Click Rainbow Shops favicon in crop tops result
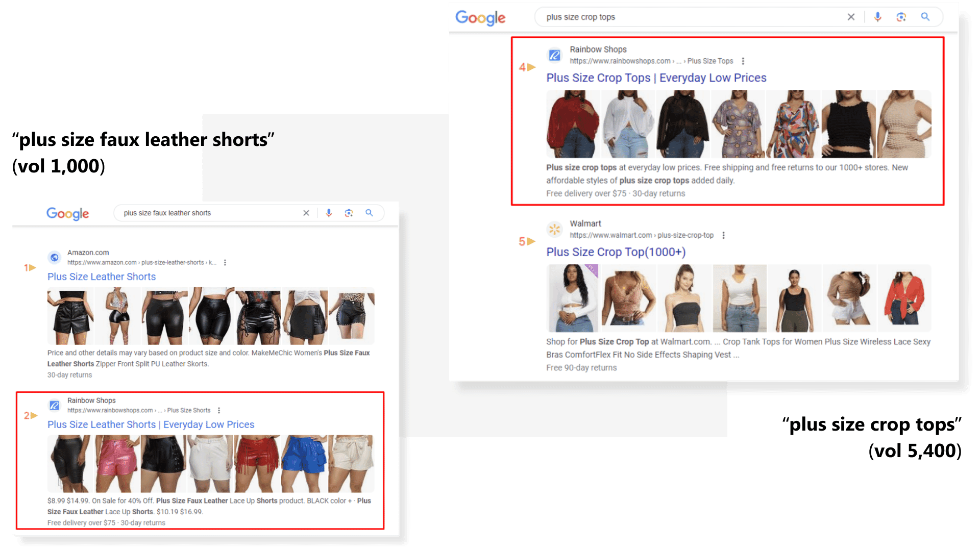Image resolution: width=980 pixels, height=551 pixels. [x=555, y=55]
